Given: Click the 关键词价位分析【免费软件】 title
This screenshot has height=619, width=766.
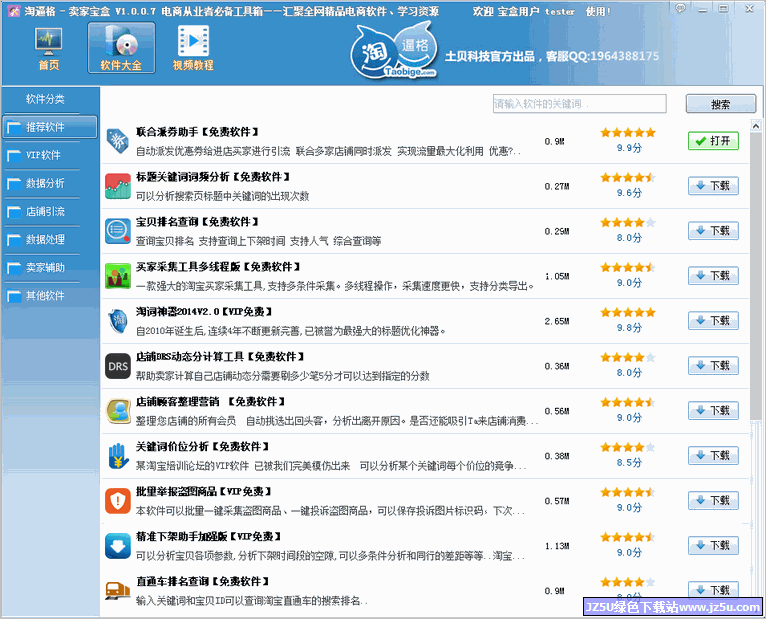Looking at the screenshot, I should (202, 447).
